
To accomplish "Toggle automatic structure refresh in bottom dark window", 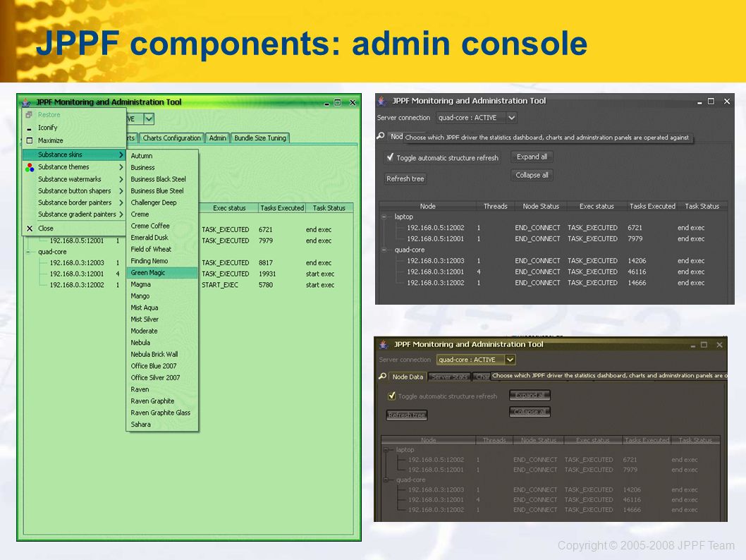I will coord(392,396).
